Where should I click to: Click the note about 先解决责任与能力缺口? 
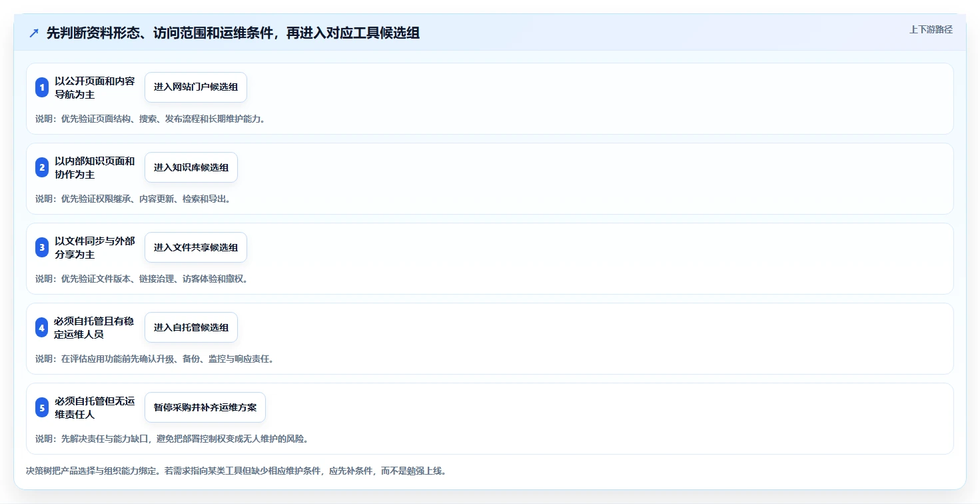pyautogui.click(x=174, y=439)
